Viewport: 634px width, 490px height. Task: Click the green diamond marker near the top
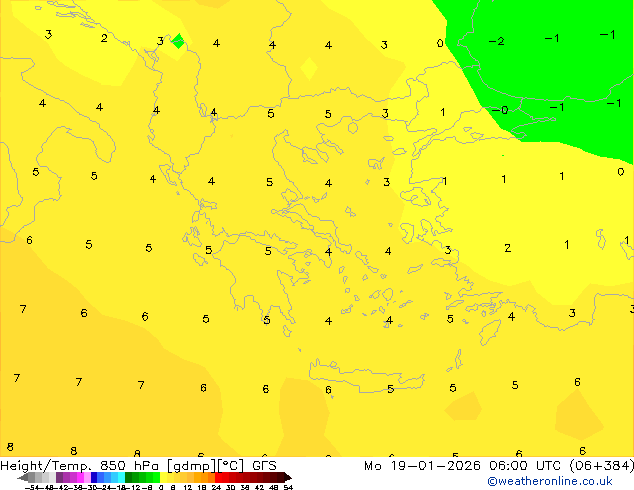click(178, 41)
